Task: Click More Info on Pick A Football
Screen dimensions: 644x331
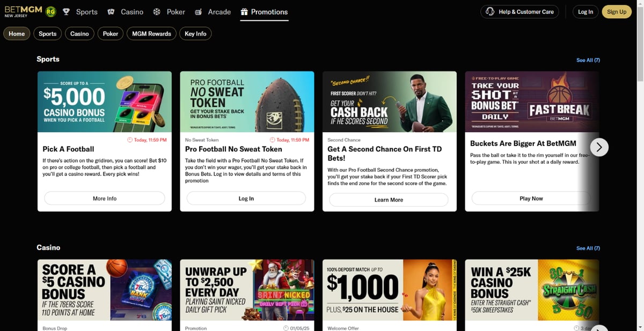Action: tap(105, 198)
